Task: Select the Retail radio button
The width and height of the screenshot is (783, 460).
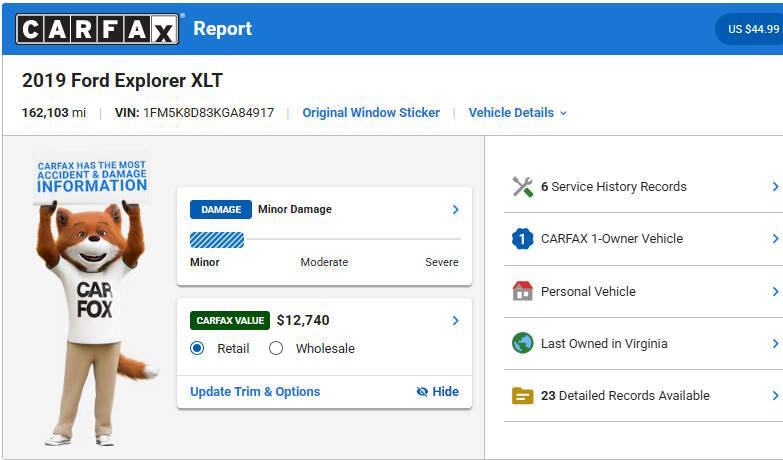Action: 197,348
